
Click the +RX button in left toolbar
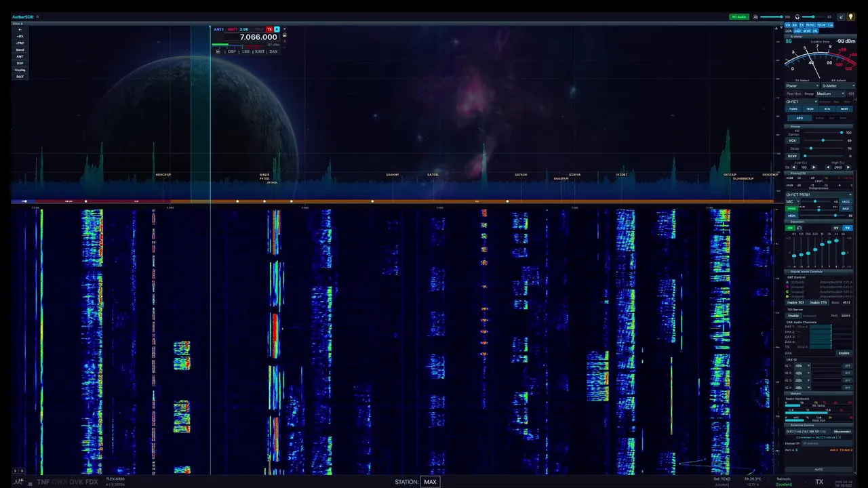[20, 37]
